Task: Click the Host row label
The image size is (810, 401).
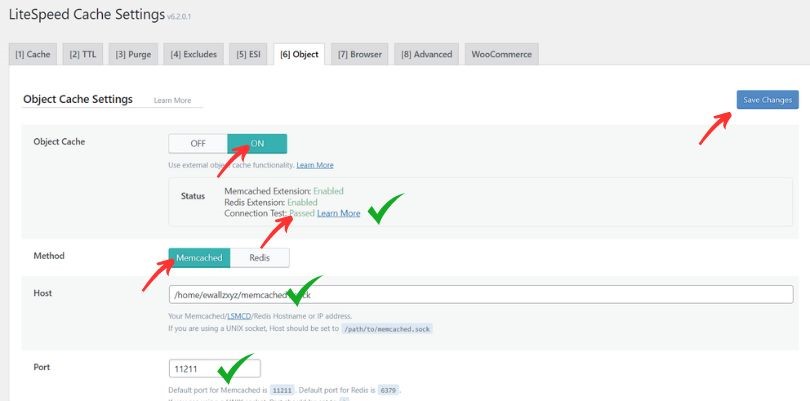Action: click(x=42, y=293)
